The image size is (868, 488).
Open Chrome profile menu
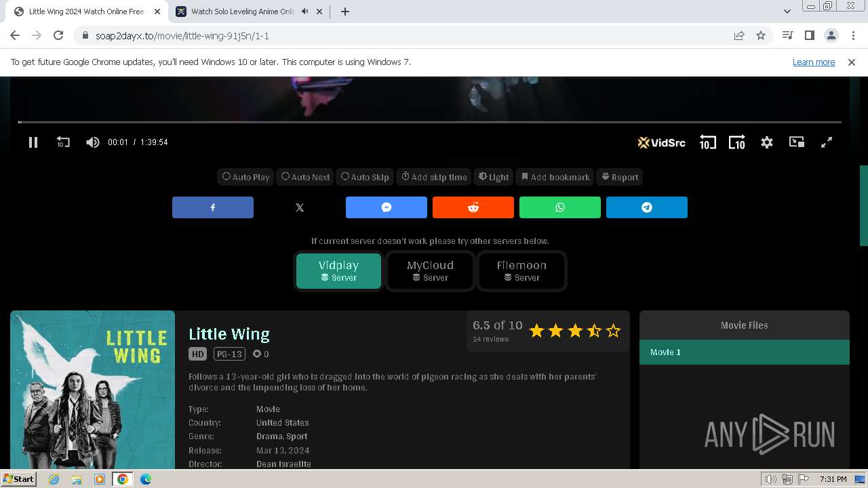[x=831, y=36]
